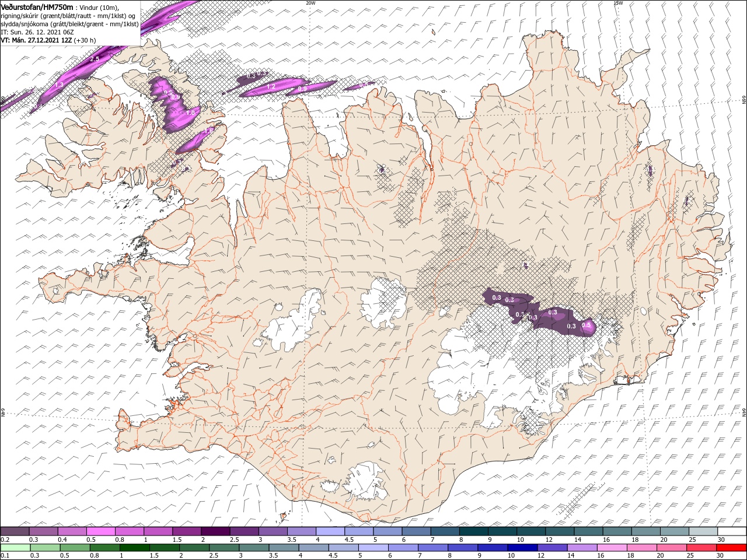Click the '10' label in the upper legend row
747x560 pixels.
click(x=520, y=540)
